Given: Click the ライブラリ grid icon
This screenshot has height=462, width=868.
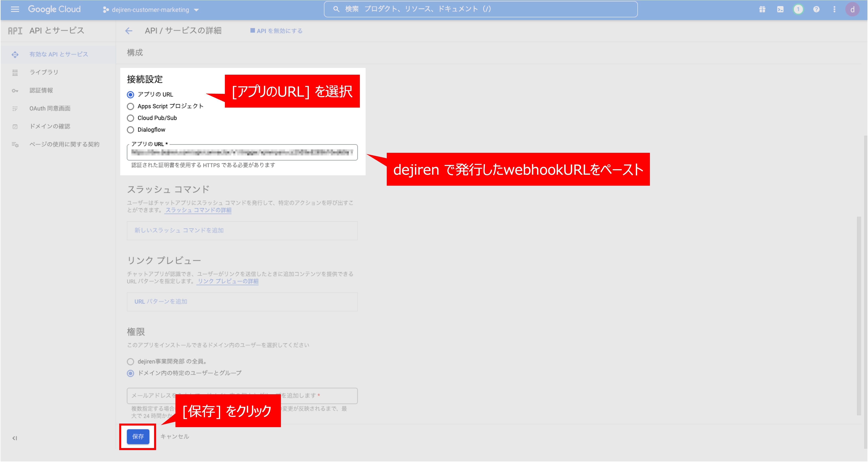Looking at the screenshot, I should tap(15, 72).
